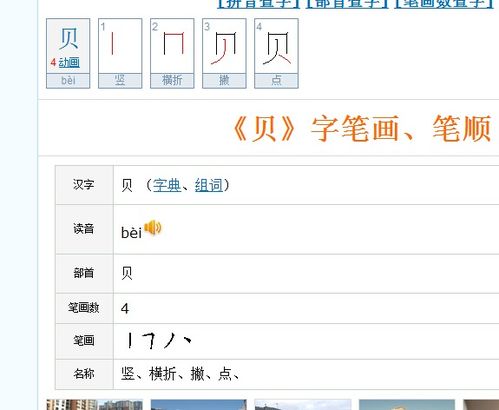
Task: Click the stroke count value 4
Action: (125, 309)
